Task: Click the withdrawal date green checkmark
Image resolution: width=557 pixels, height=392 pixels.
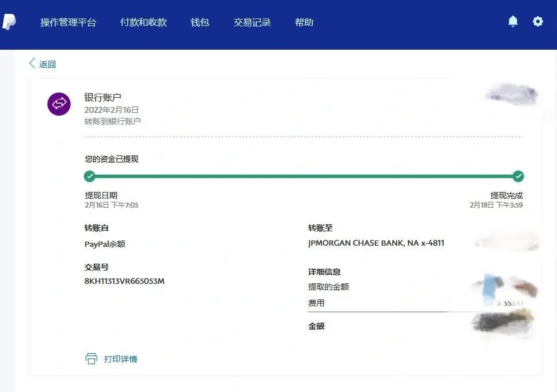Action: [90, 176]
